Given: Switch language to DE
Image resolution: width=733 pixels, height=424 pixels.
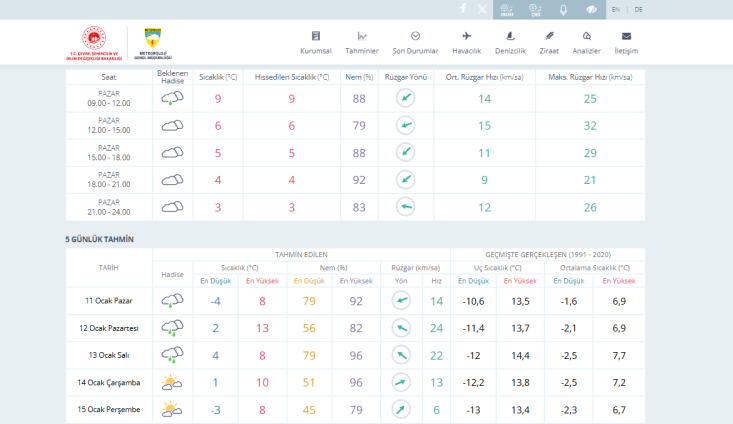Looking at the screenshot, I should point(639,9).
